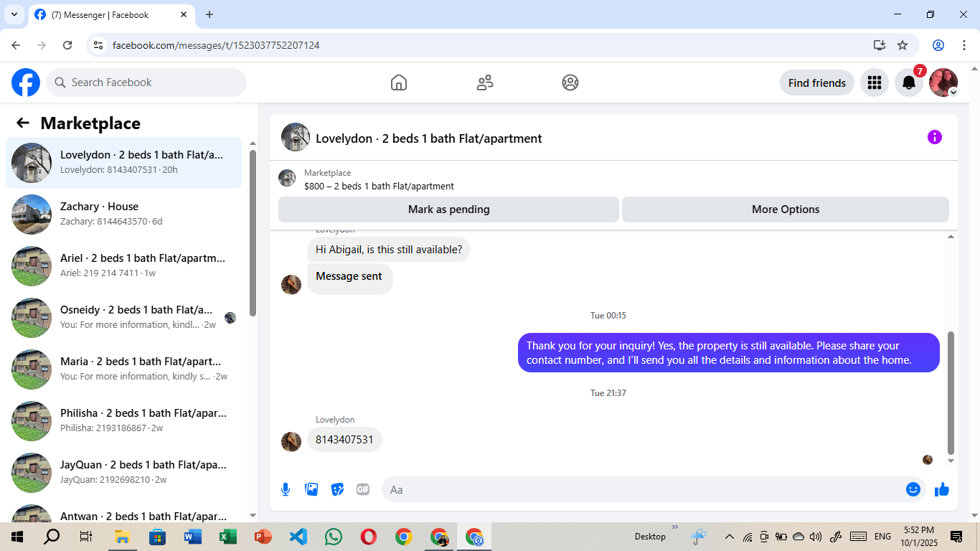Open the account profile picture menu
The width and height of the screenshot is (980, 551).
[x=943, y=83]
